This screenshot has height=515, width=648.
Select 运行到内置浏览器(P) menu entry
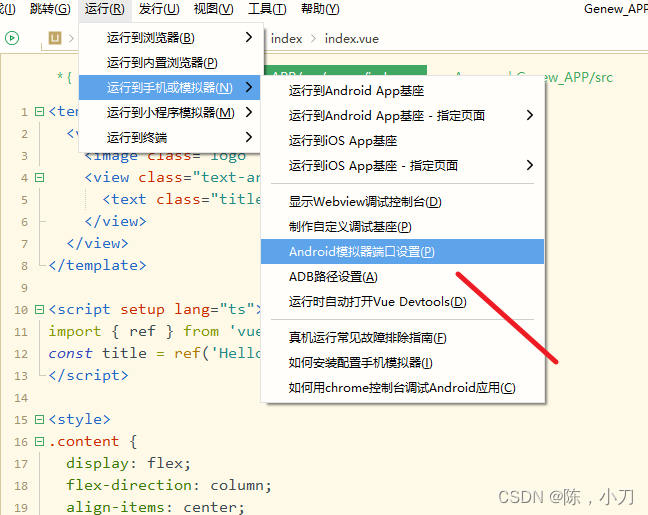click(169, 62)
